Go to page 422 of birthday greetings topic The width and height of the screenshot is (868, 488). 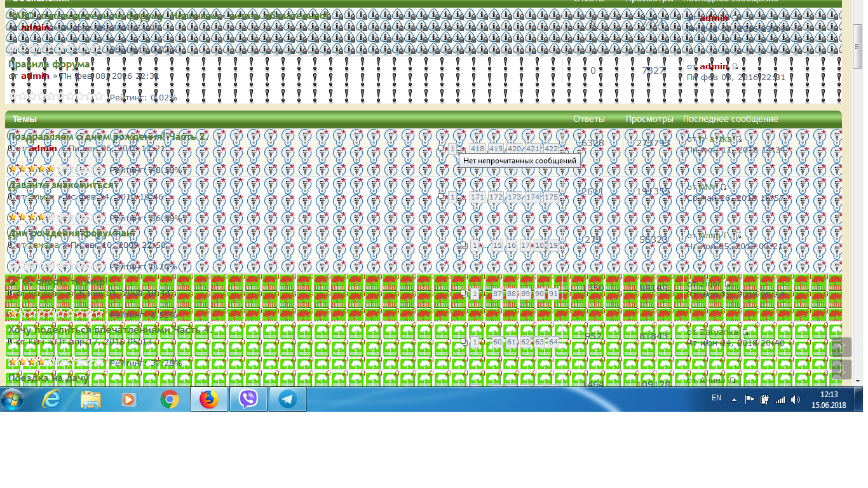tap(552, 149)
